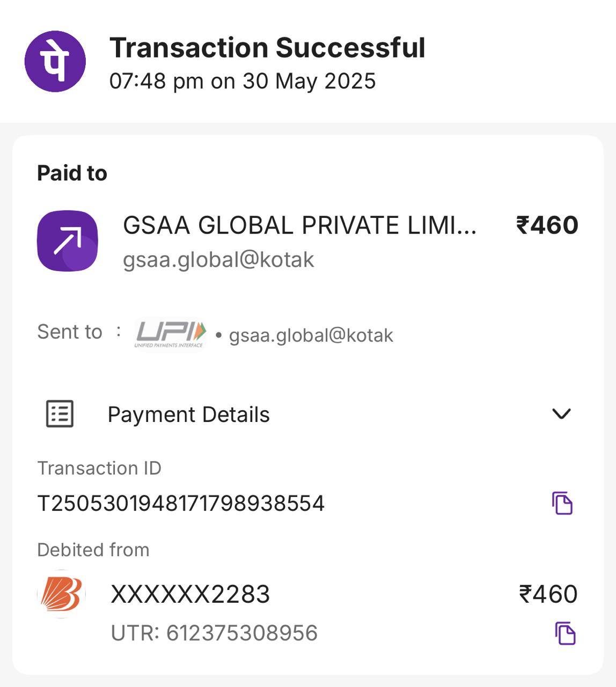Image resolution: width=616 pixels, height=687 pixels.
Task: Click the Bank of Baroda logo
Action: (62, 594)
